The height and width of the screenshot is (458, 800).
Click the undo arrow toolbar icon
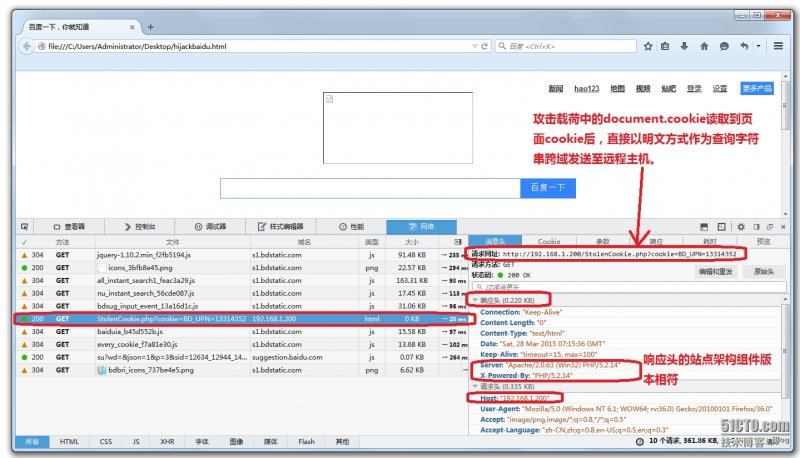coord(744,46)
